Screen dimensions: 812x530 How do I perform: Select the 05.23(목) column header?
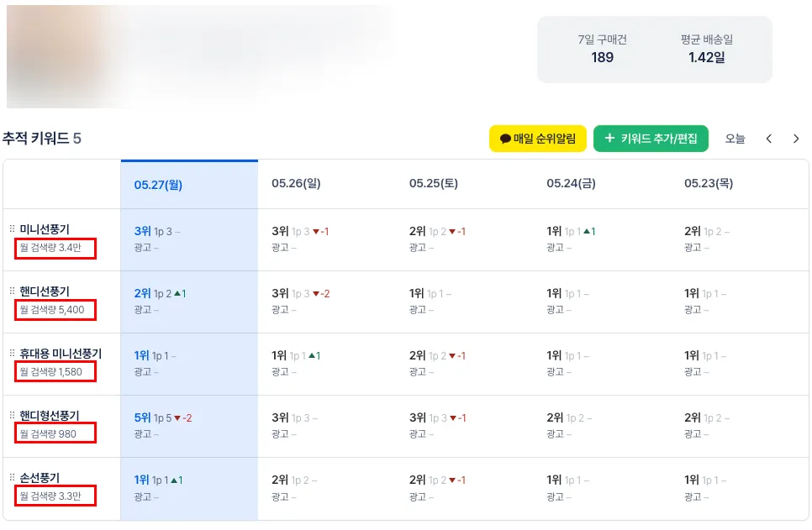coord(709,183)
